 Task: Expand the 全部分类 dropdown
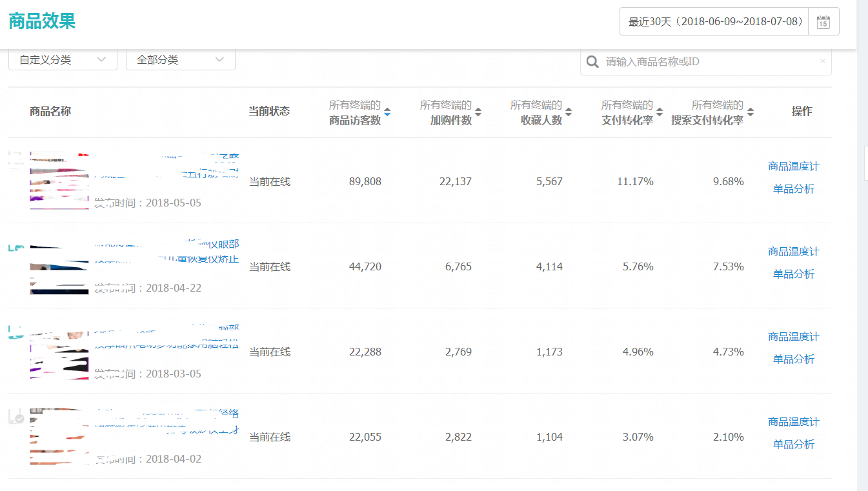click(180, 60)
